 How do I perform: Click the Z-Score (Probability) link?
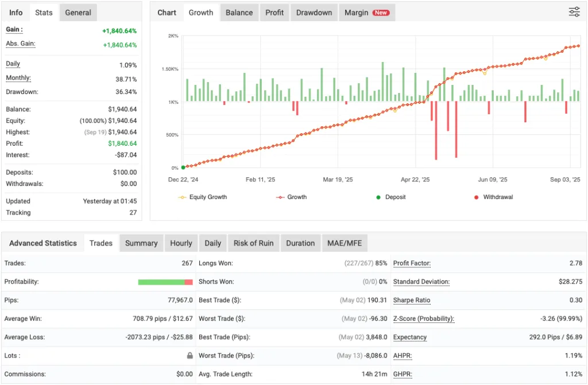click(x=423, y=318)
